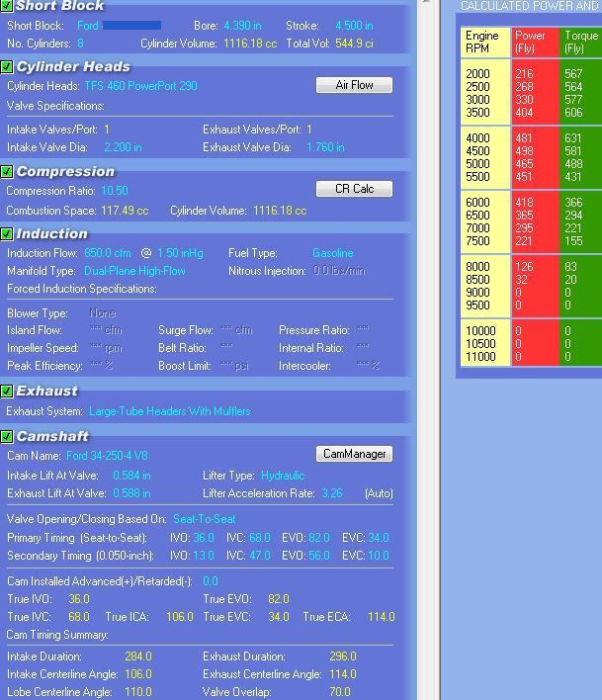Edit the 850.0 cfm induction flow value
This screenshot has width=602, height=700.
click(x=107, y=253)
